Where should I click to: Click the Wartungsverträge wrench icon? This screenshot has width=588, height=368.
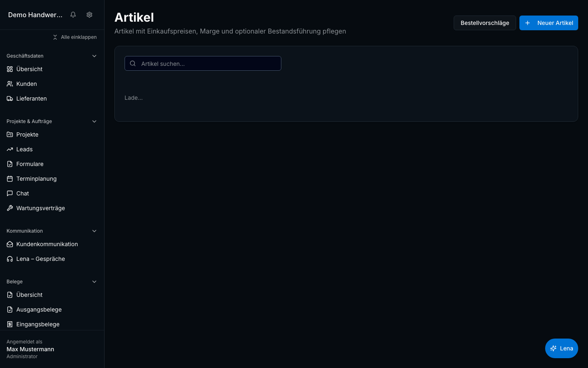[x=10, y=208]
